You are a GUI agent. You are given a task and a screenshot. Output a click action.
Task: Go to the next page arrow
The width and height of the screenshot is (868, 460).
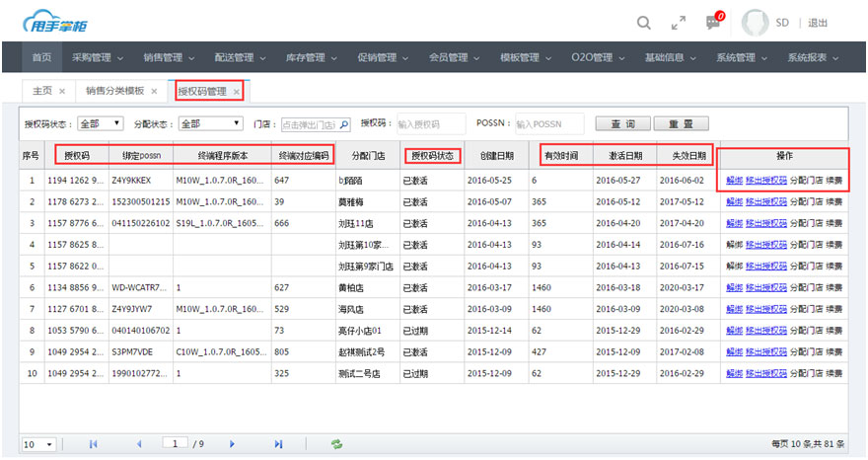232,444
